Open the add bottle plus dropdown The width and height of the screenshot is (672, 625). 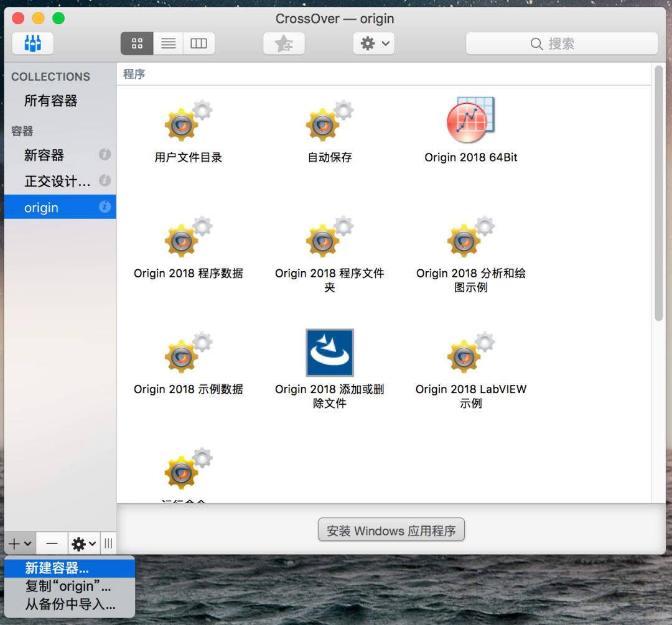click(20, 544)
